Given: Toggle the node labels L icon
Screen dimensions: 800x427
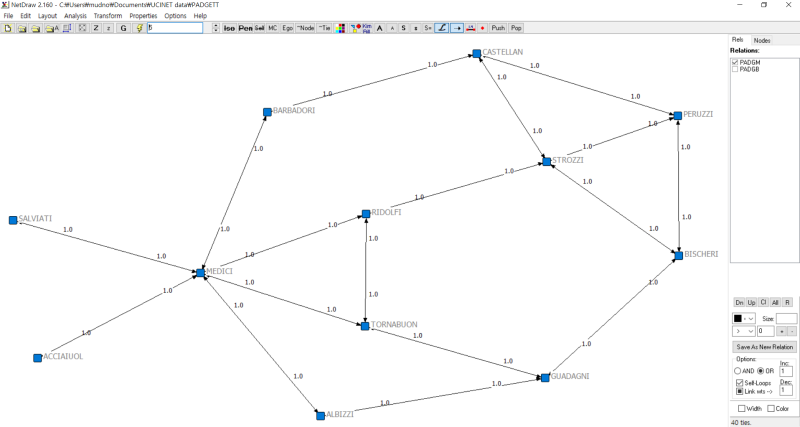Looking at the screenshot, I should pyautogui.click(x=442, y=28).
